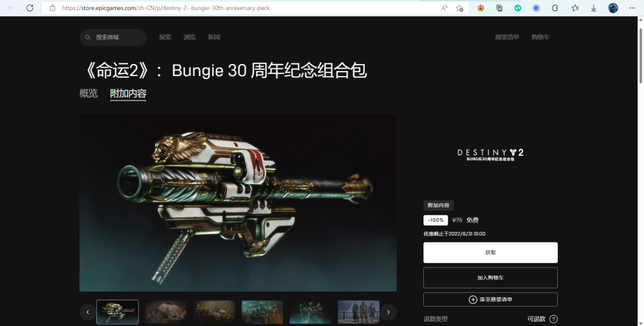Click the large Gjallarhorn main image
The width and height of the screenshot is (644, 326).
pyautogui.click(x=238, y=202)
